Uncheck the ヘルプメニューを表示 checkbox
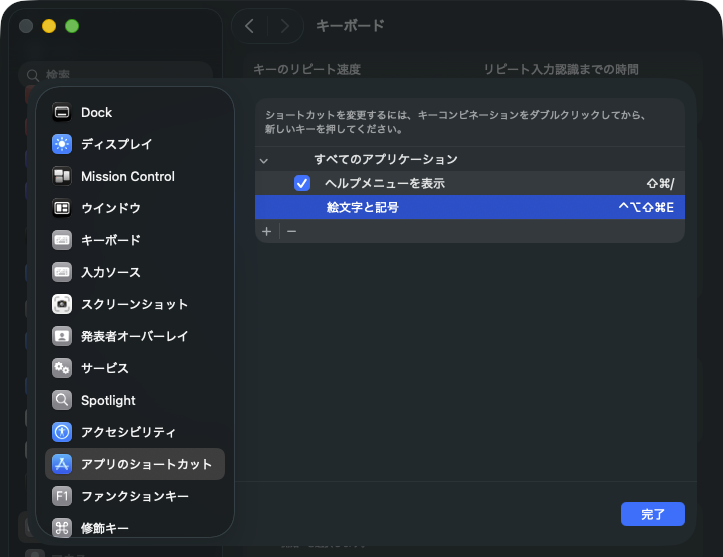 pyautogui.click(x=302, y=183)
